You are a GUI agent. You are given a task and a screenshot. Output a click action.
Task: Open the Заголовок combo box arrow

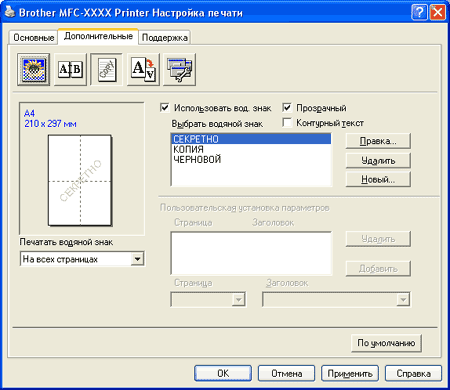point(403,299)
